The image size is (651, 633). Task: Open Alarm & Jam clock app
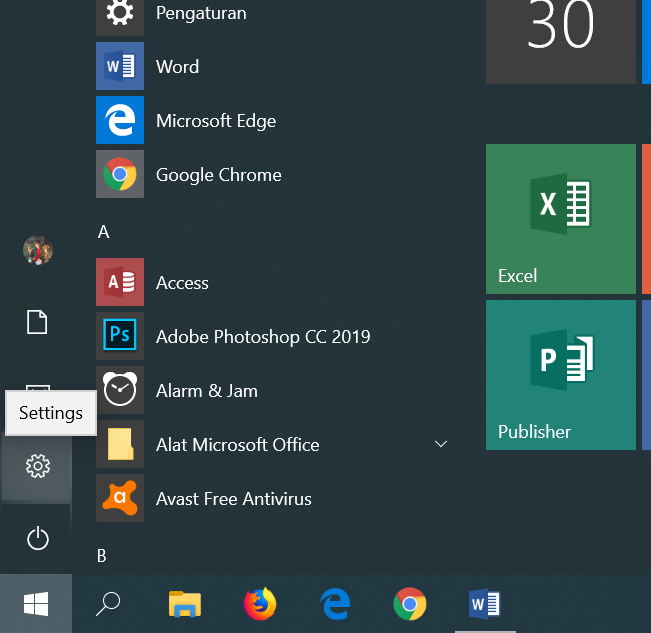tap(206, 391)
